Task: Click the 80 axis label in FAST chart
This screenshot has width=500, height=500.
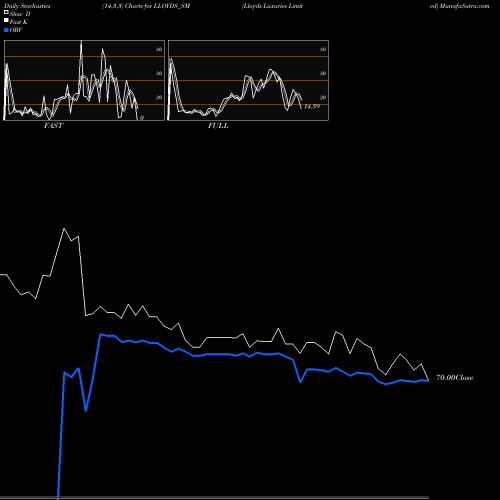Action: [159, 49]
